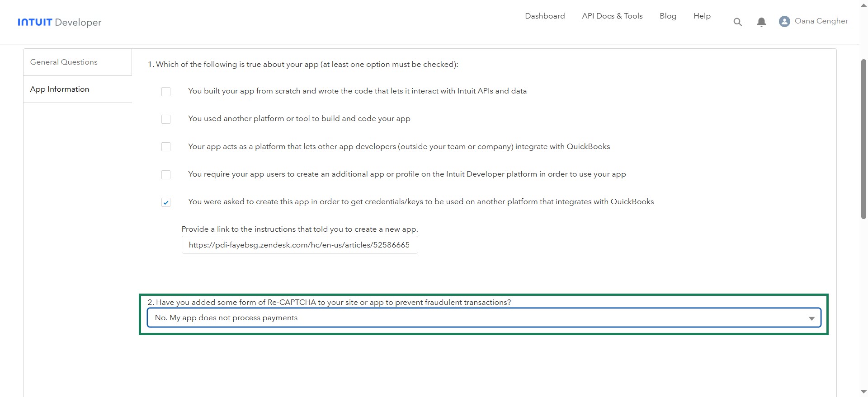Open the notifications bell icon
868x397 pixels.
761,22
